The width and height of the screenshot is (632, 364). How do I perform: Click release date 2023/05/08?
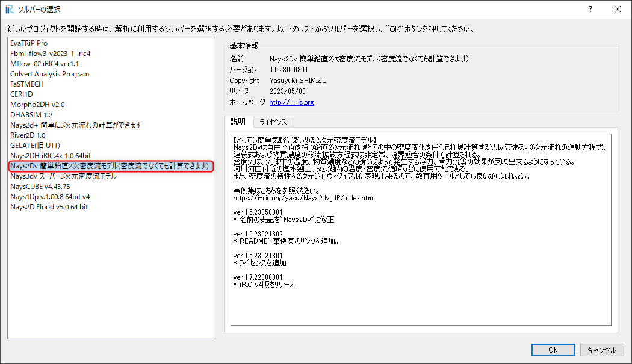[x=288, y=91]
